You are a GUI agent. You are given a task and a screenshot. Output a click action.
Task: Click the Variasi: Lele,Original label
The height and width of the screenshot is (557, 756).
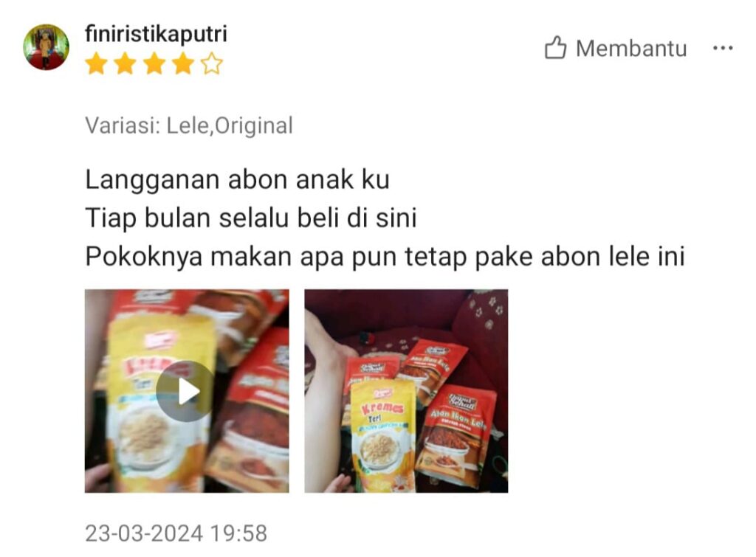point(189,125)
